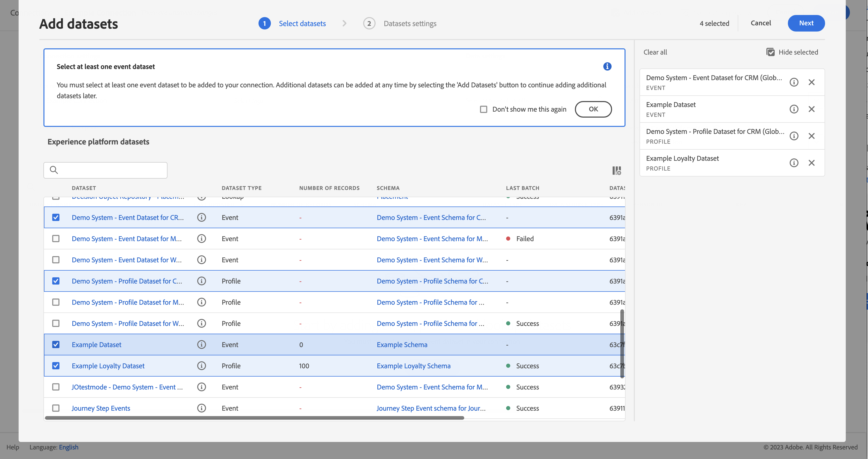The height and width of the screenshot is (459, 868).
Task: Click Clear all selected datasets
Action: coord(655,52)
